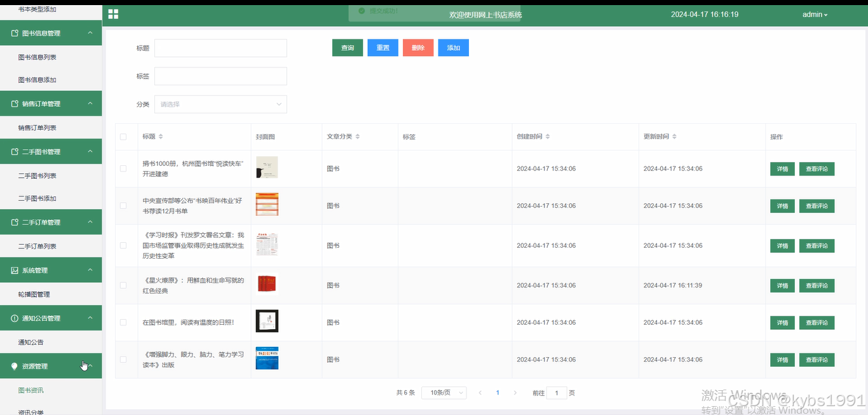
Task: Collapse the 系统管理 menu chevron
Action: [90, 269]
